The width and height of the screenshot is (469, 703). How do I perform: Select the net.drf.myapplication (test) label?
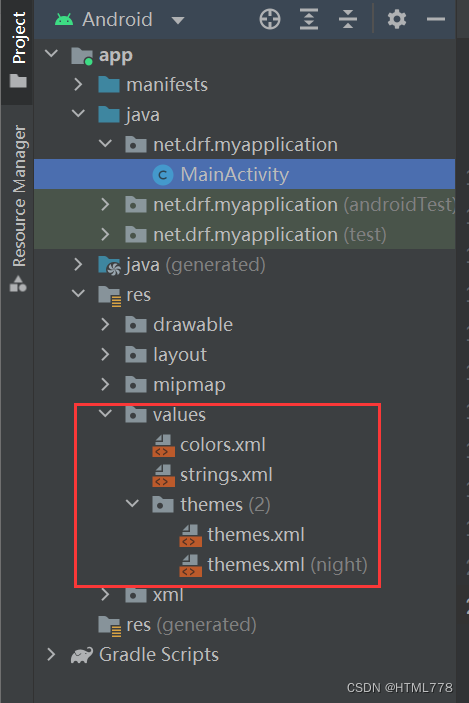point(270,234)
